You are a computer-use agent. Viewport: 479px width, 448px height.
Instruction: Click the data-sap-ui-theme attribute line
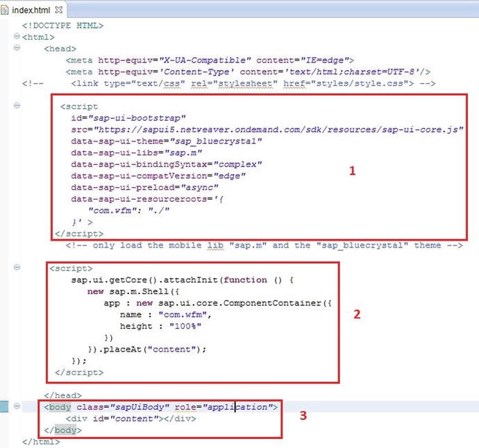(167, 141)
